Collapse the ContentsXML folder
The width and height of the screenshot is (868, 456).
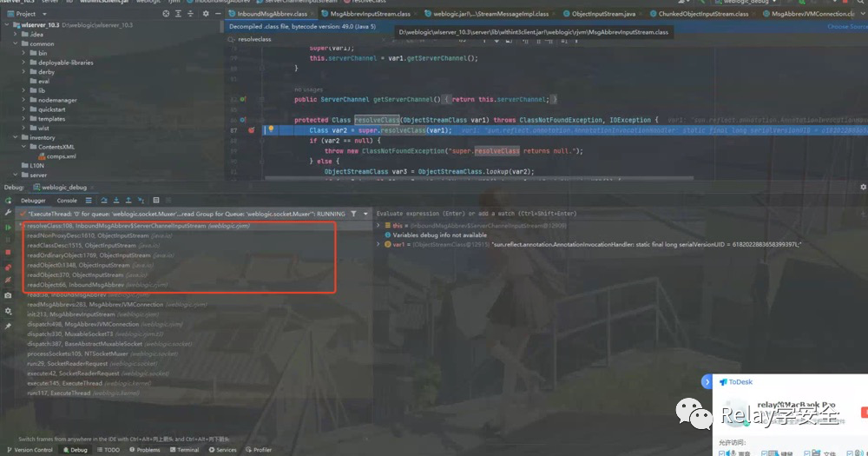click(23, 147)
